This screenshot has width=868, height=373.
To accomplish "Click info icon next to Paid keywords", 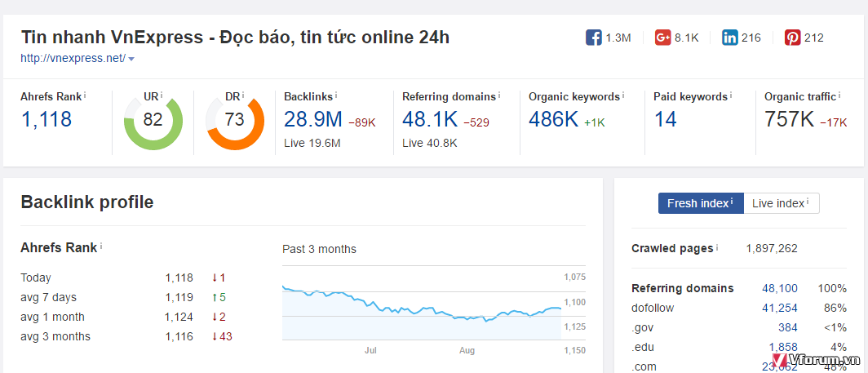I will pos(731,95).
